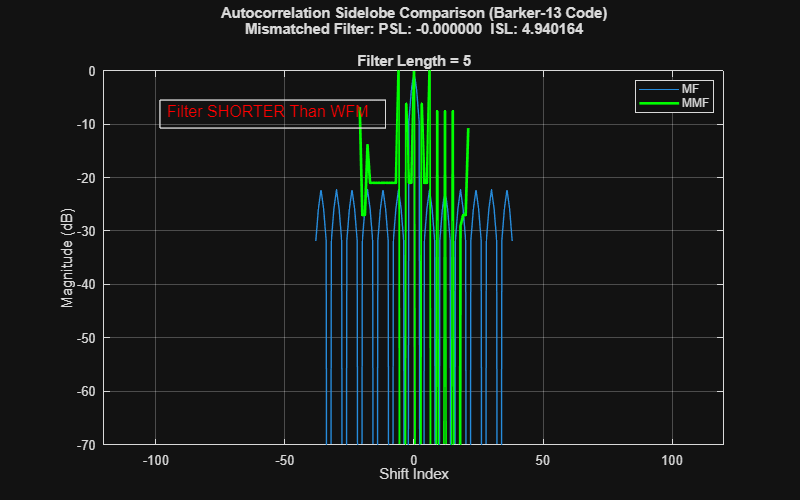
Task: Click the MF legend entry
Action: coord(674,89)
